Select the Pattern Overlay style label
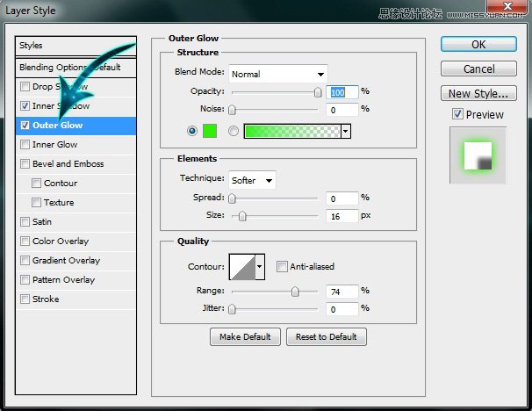532x411 pixels. (x=64, y=280)
